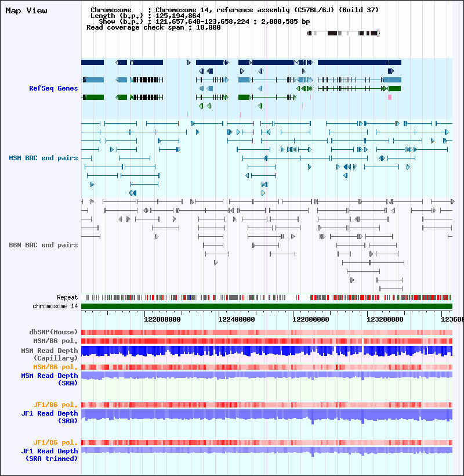Click the 123200000 ruler position

coord(385,319)
